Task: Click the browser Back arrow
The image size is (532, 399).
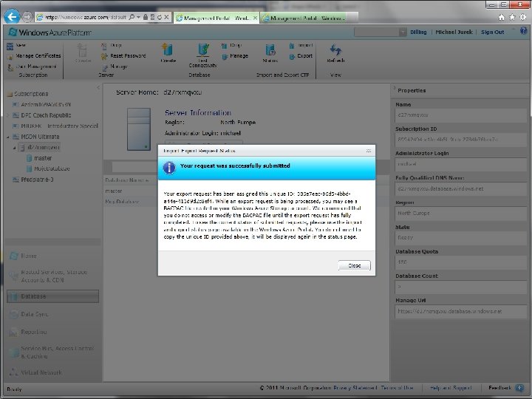Action: (12, 16)
